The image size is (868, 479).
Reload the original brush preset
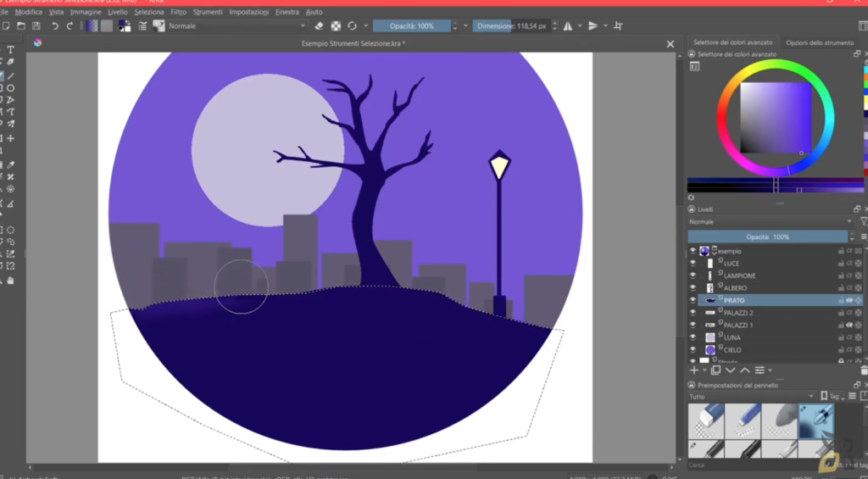(352, 26)
